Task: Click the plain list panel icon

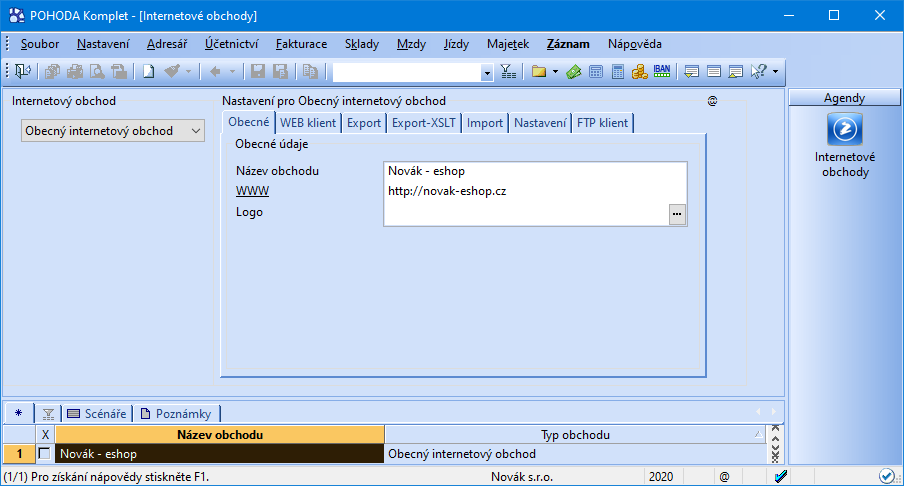Action: point(714,71)
